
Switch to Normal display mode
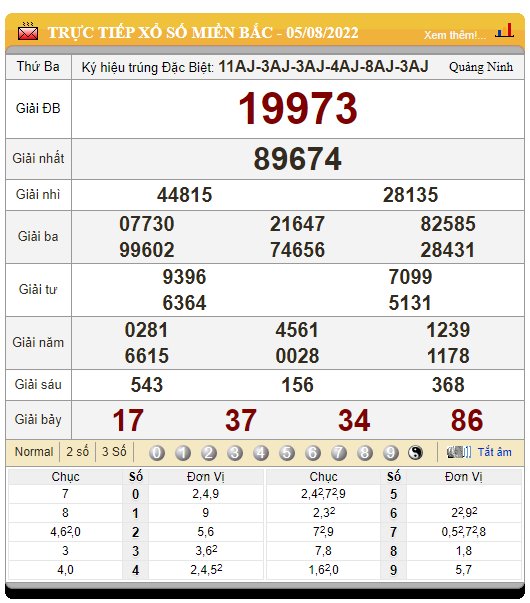[x=34, y=451]
